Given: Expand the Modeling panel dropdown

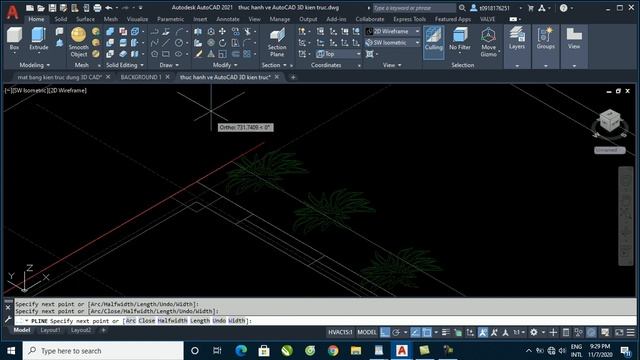Looking at the screenshot, I should (x=35, y=65).
